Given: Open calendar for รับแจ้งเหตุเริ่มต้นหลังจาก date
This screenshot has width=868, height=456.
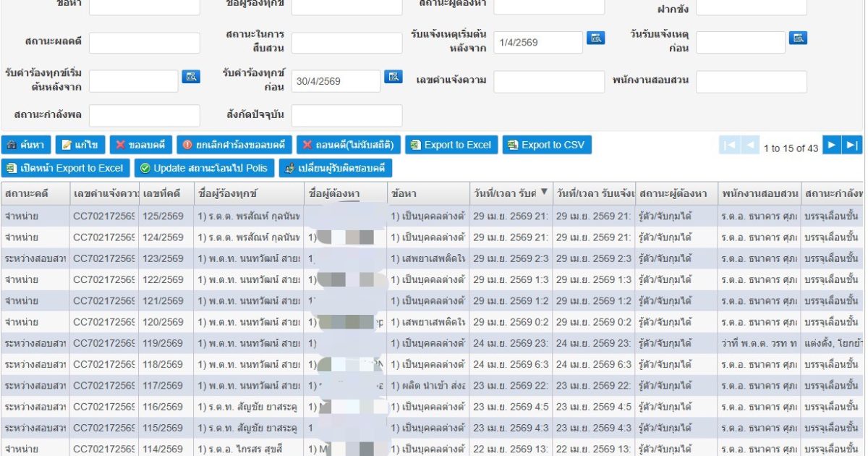Looking at the screenshot, I should click(595, 38).
